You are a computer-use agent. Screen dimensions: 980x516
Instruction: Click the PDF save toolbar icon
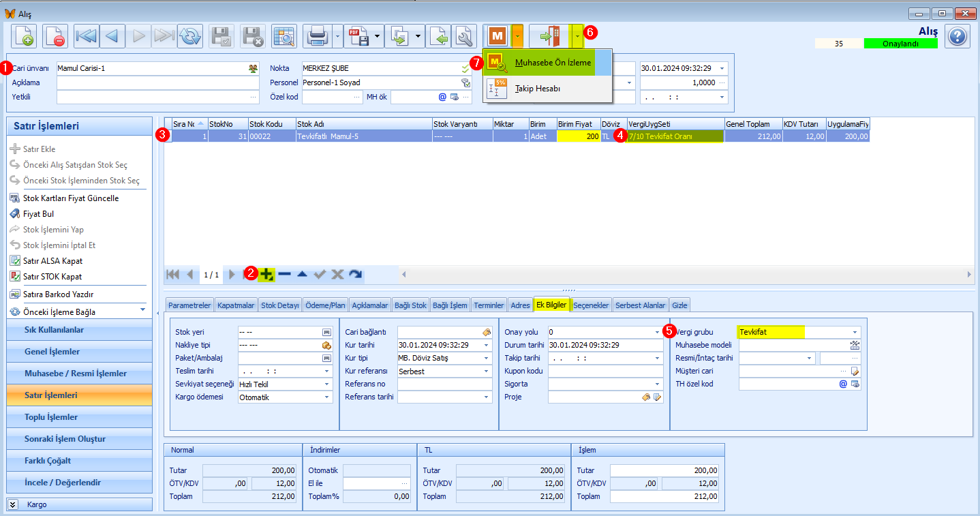point(359,35)
